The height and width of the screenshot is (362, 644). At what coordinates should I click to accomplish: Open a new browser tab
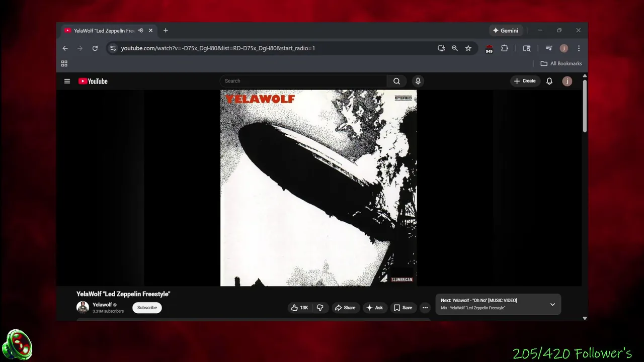pos(166,31)
